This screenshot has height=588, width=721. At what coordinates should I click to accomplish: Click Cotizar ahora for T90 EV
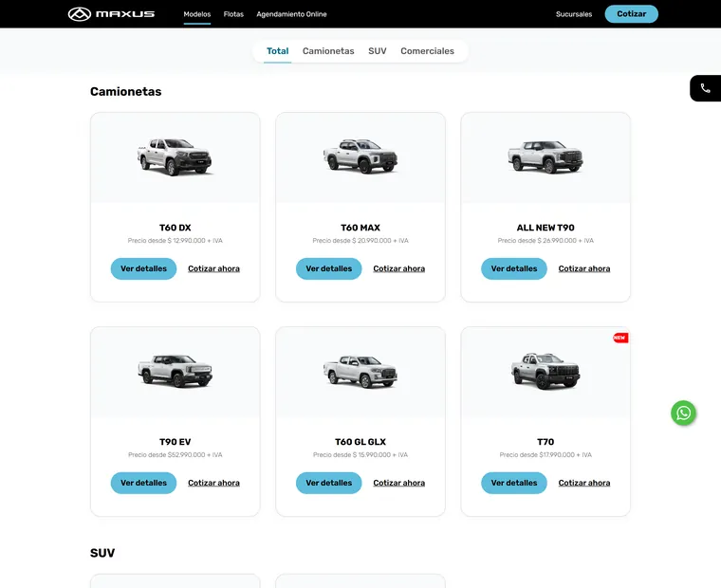213,483
